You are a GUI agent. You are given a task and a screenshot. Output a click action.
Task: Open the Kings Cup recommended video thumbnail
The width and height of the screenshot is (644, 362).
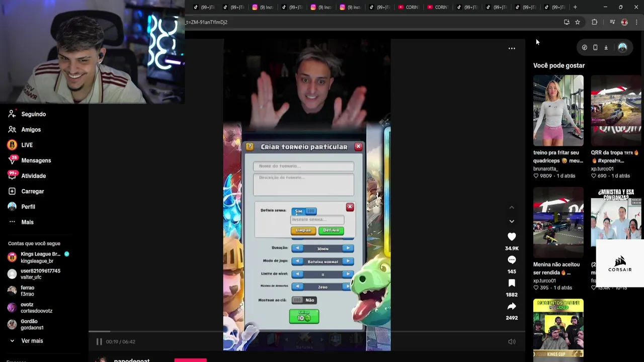click(558, 329)
